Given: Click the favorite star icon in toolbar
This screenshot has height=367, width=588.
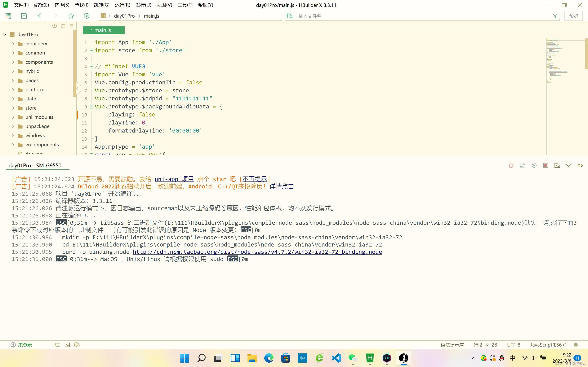Looking at the screenshot, I should 71,16.
